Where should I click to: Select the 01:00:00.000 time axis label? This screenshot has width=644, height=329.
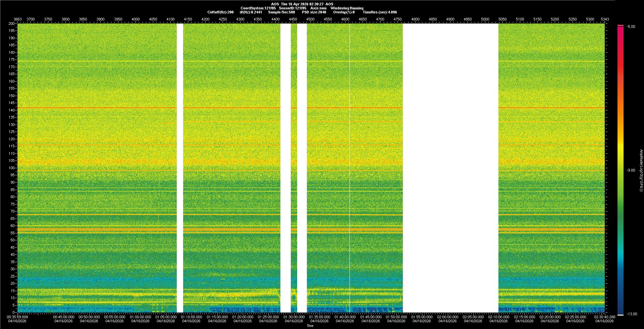(x=140, y=317)
